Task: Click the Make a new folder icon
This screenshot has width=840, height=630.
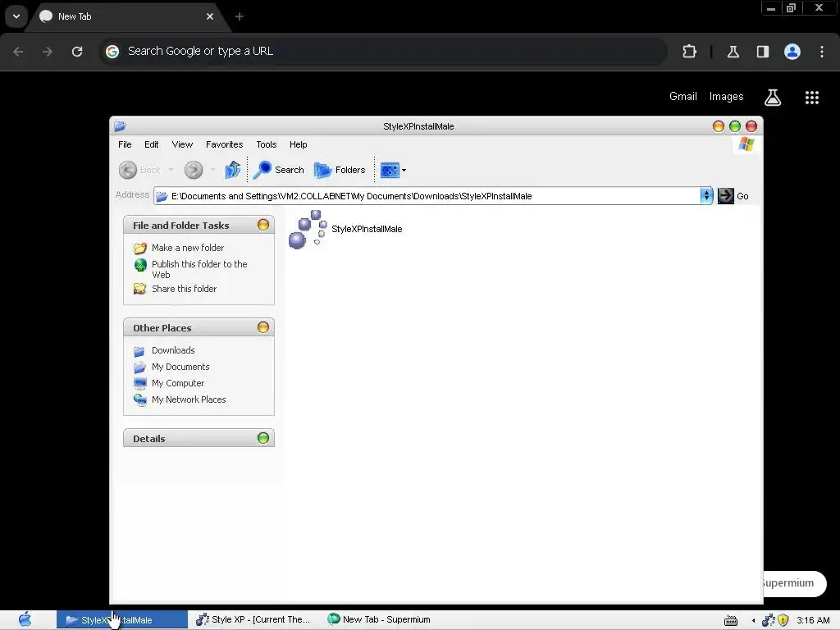Action: (139, 248)
